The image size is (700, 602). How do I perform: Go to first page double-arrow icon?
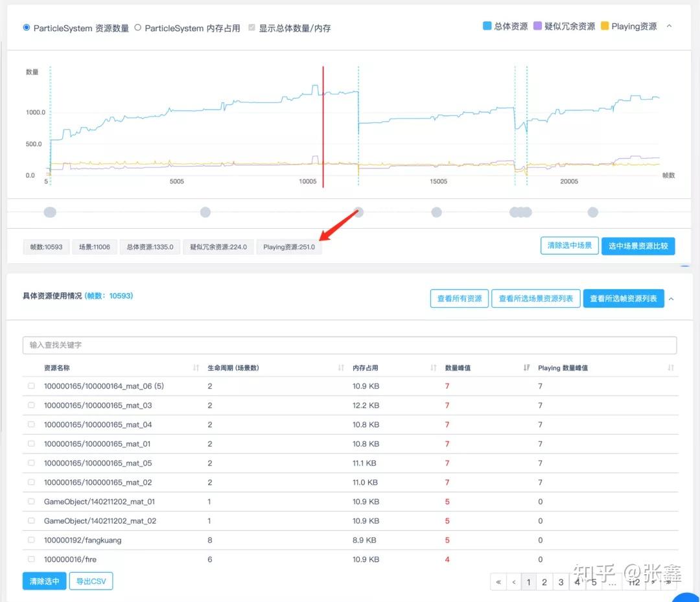498,582
